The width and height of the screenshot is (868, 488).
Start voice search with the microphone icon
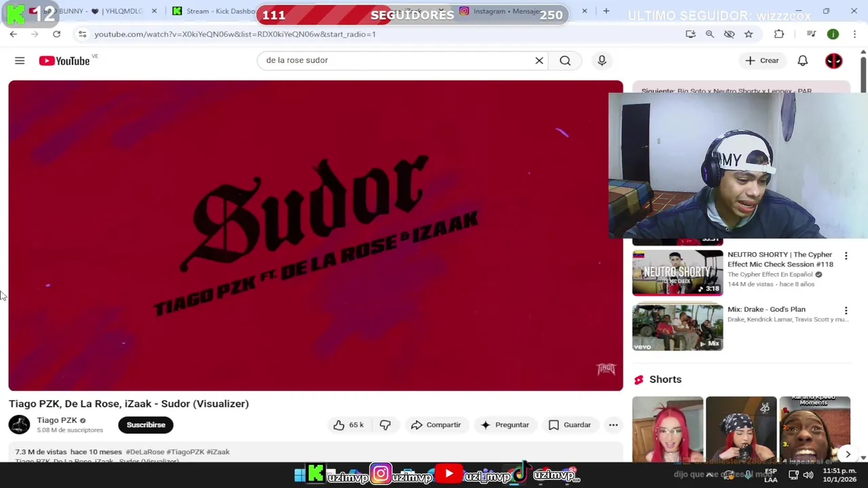point(601,60)
